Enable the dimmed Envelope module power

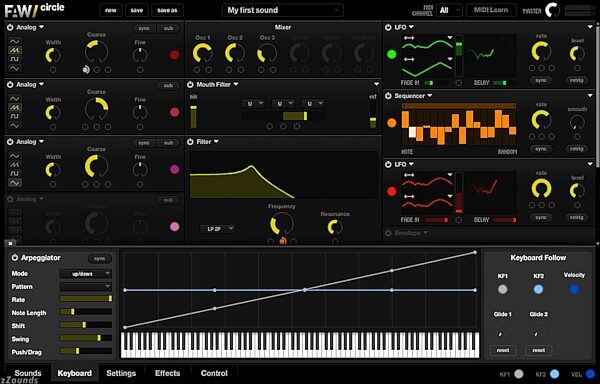(x=388, y=233)
